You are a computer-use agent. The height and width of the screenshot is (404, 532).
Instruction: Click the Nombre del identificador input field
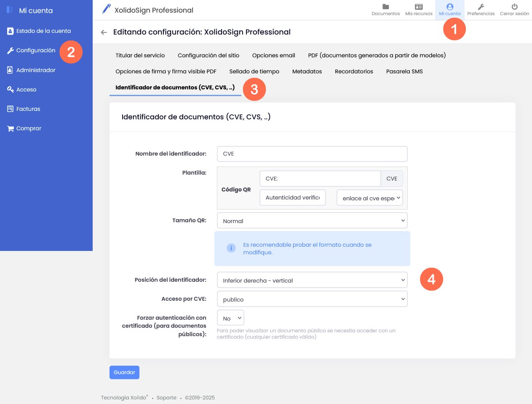(x=312, y=154)
